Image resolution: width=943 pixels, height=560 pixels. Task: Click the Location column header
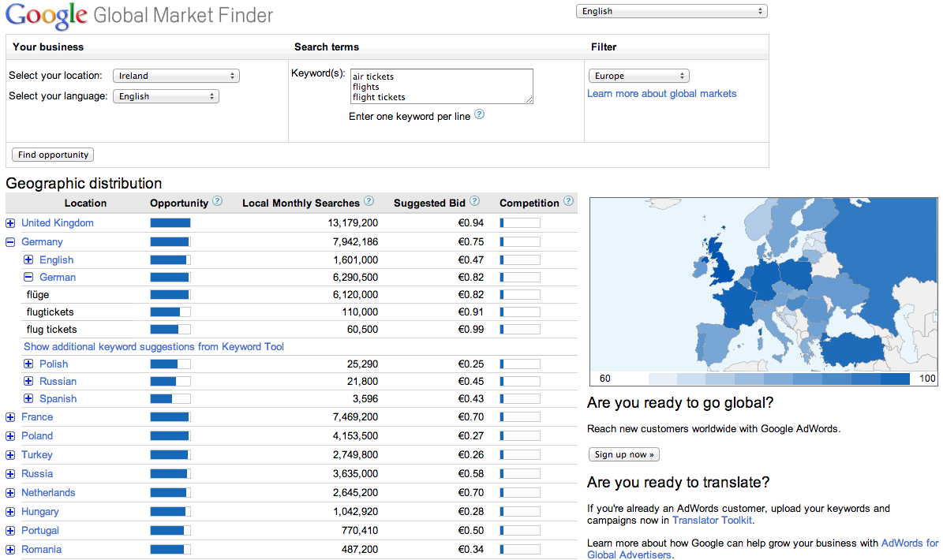pyautogui.click(x=85, y=203)
